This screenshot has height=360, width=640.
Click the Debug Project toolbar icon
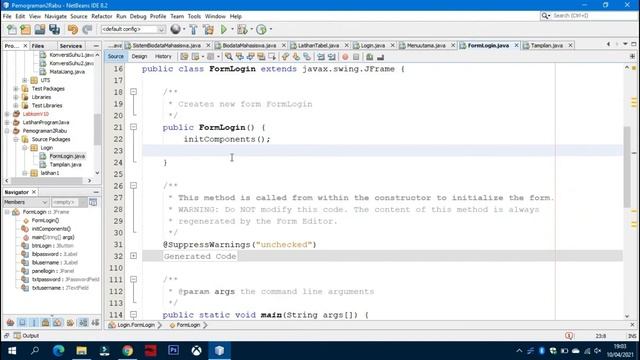[x=242, y=29]
